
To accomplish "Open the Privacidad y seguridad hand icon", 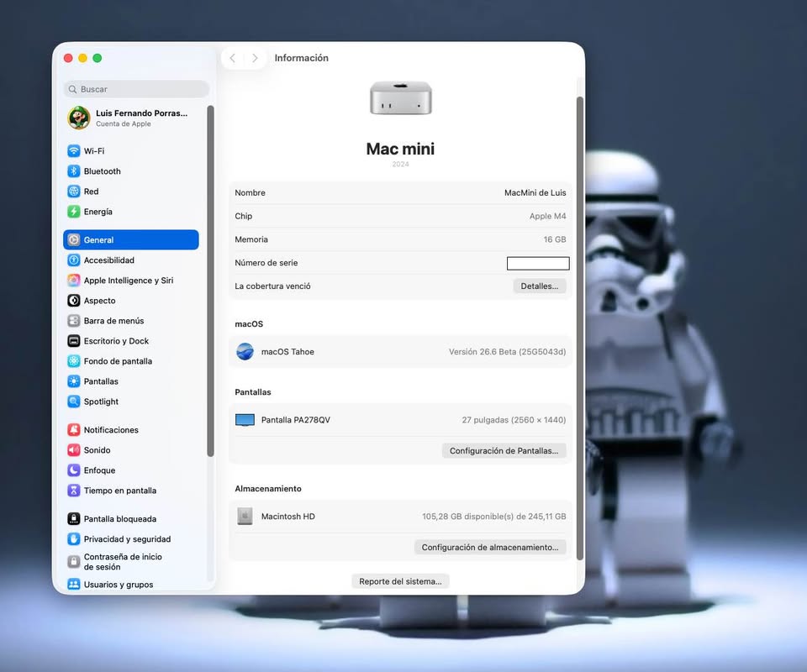I will coord(74,538).
